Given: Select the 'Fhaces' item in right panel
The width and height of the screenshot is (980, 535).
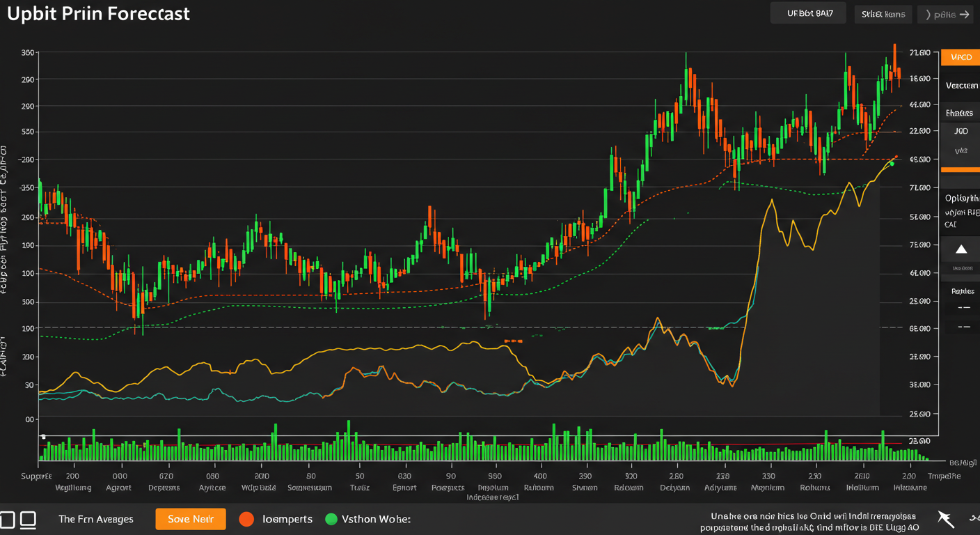Looking at the screenshot, I should 959,112.
